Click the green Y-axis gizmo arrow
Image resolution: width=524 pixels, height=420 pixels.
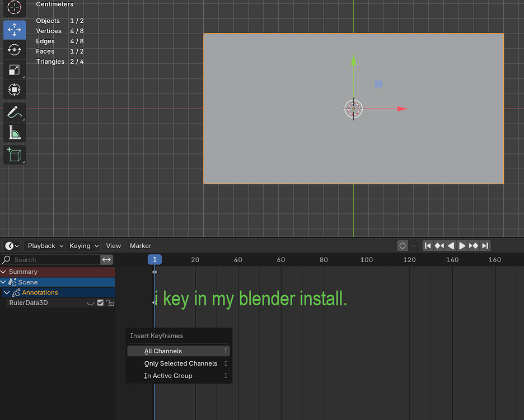(x=354, y=60)
